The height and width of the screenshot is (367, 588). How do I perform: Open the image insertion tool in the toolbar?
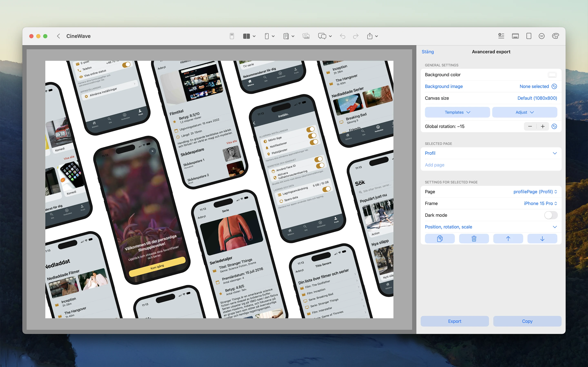pyautogui.click(x=306, y=36)
